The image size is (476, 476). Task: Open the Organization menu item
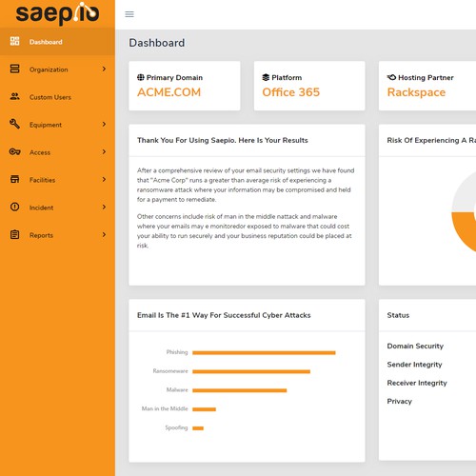57,69
